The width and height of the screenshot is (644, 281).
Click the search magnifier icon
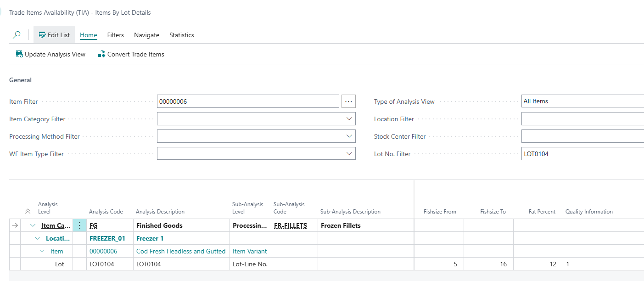[17, 35]
